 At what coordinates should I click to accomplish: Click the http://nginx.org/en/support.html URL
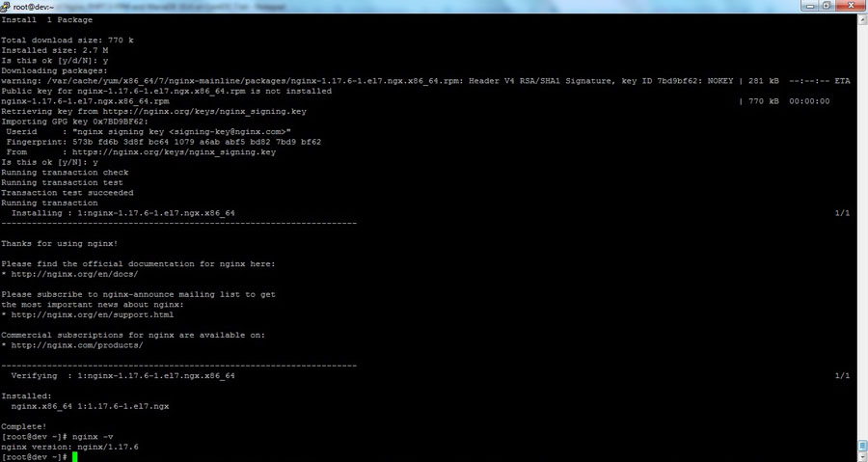coord(93,314)
